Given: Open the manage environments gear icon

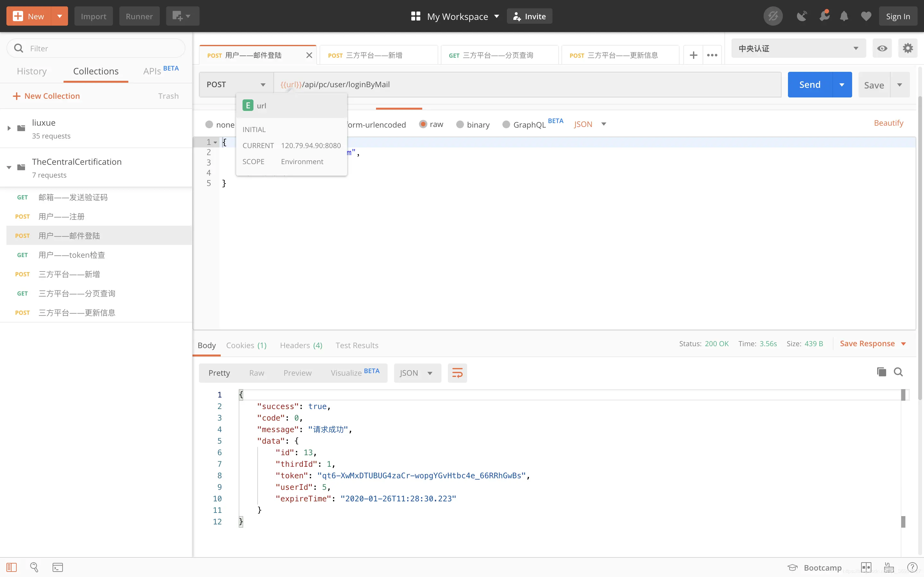Looking at the screenshot, I should point(908,48).
